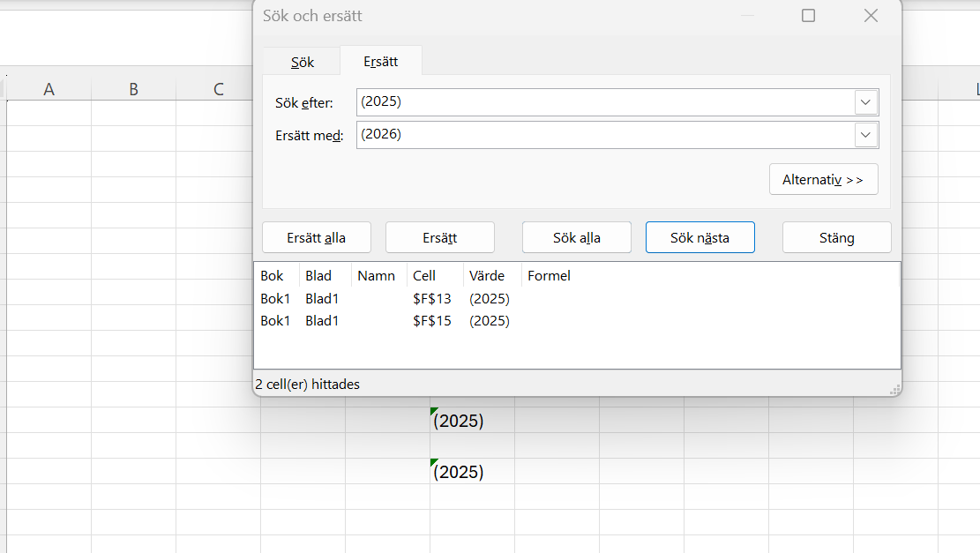Select the $F$15 search result row

(431, 321)
